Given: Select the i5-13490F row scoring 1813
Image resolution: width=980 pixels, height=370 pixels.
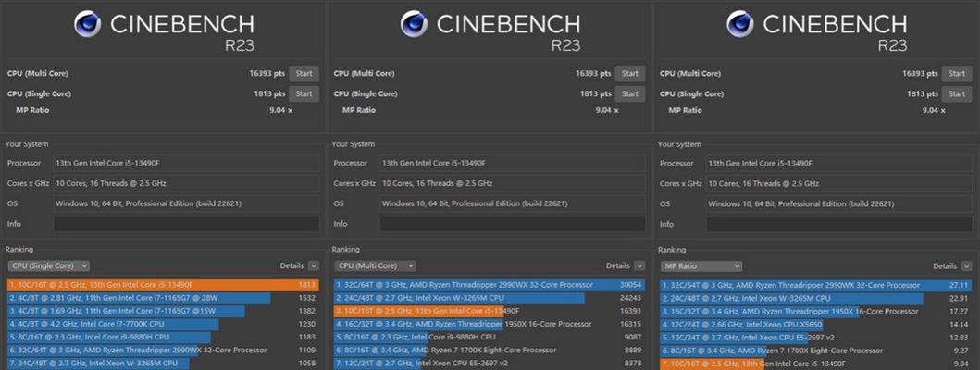Looking at the screenshot, I should pos(163,285).
